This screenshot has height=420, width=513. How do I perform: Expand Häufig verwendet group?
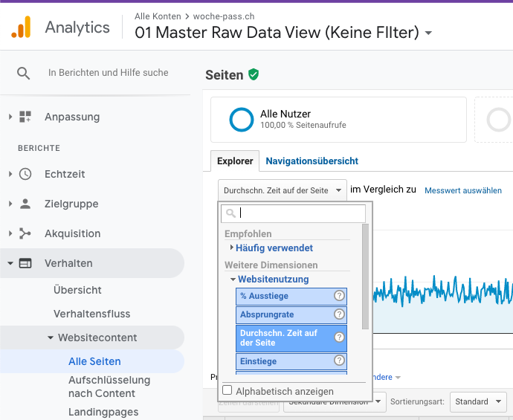(x=232, y=248)
